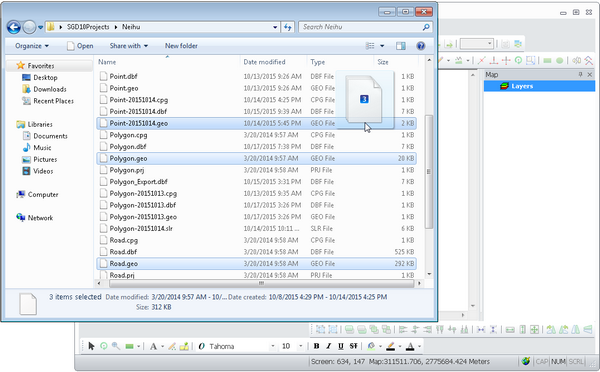Sort files by Type column header

click(341, 62)
